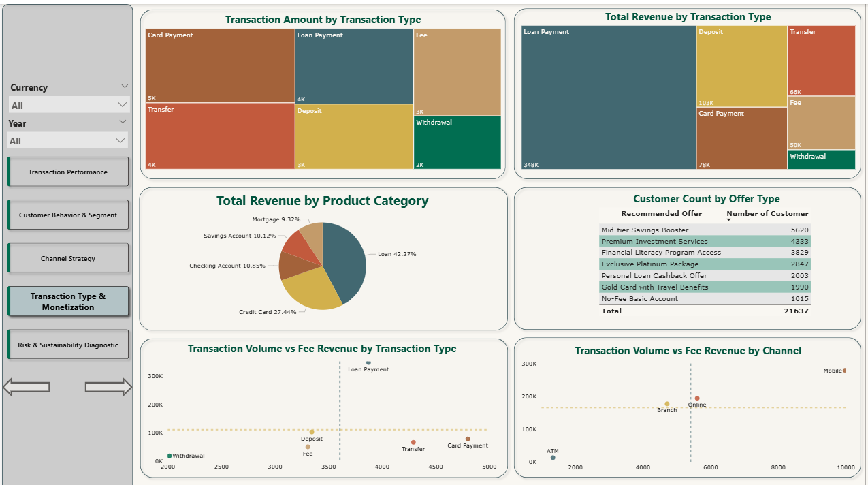Click the right arrow navigation icon
This screenshot has width=868, height=485.
point(108,387)
